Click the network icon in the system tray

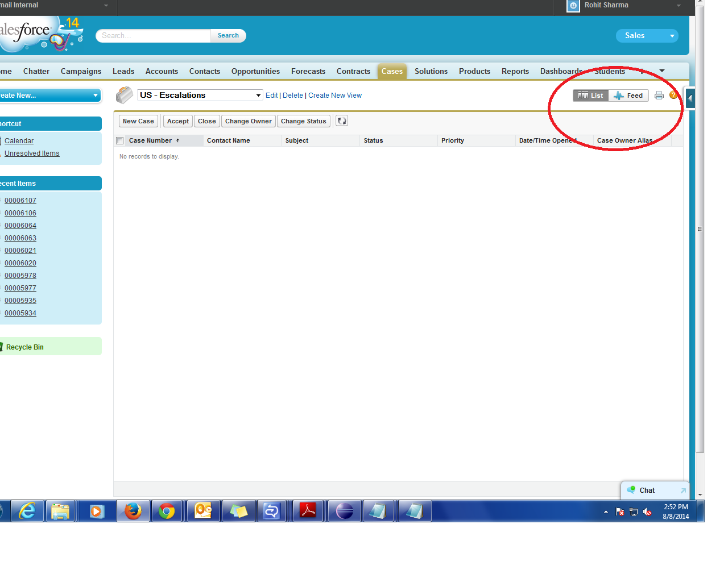634,512
